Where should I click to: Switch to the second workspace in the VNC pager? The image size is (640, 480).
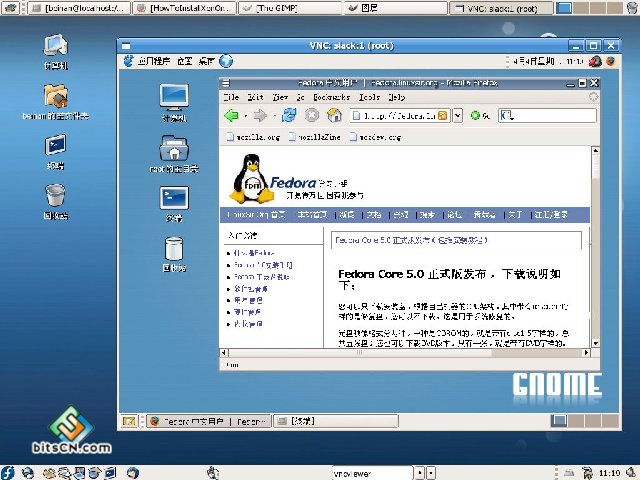point(576,420)
